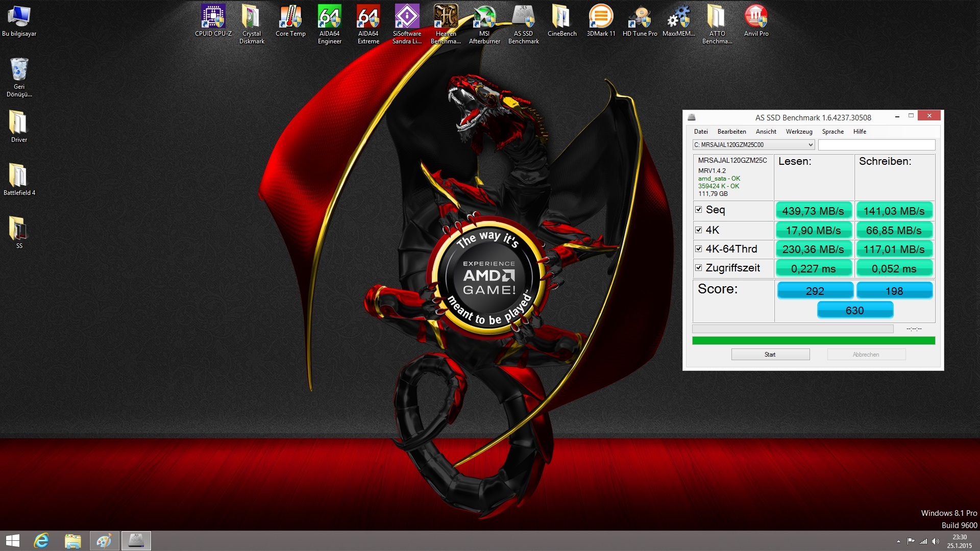980x551 pixels.
Task: Open the Driver folder on desktop
Action: [19, 127]
